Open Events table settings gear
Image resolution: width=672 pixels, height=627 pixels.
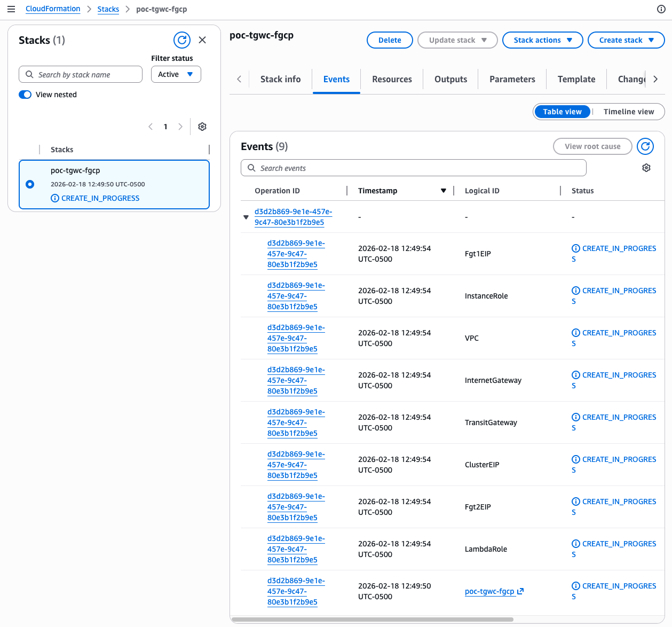tap(646, 168)
